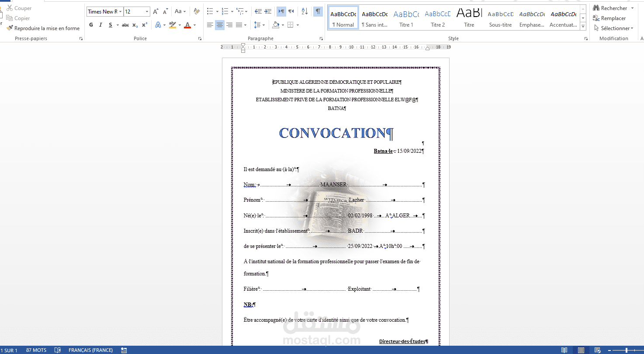Open font name Times New R dropdown
The image size is (644, 354).
(x=121, y=12)
